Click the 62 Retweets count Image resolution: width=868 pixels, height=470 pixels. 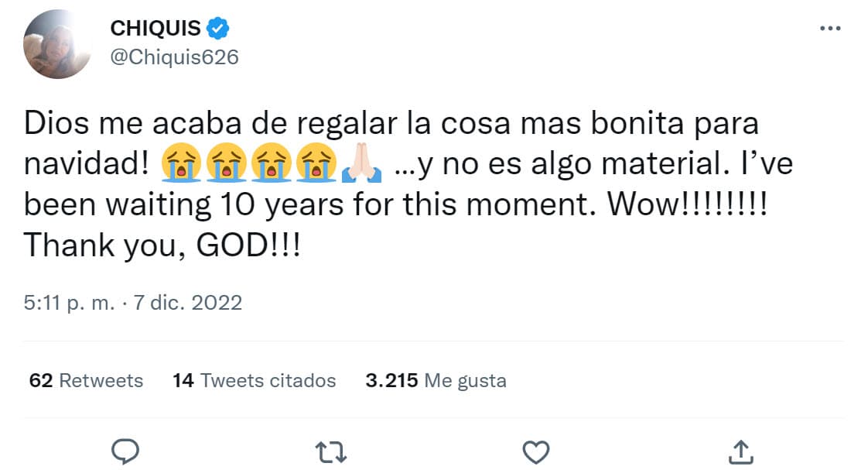tap(87, 380)
